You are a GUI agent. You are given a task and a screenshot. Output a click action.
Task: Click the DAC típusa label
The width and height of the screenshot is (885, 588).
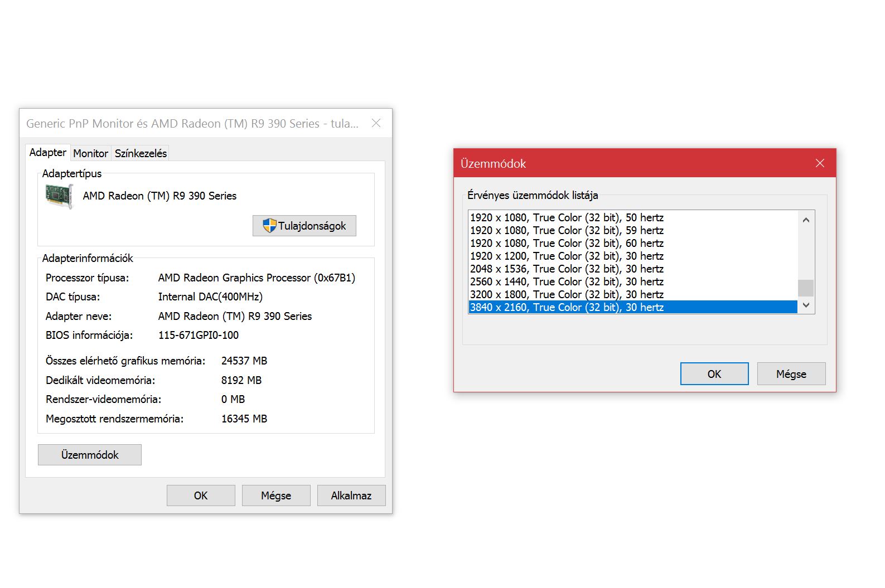click(x=72, y=297)
